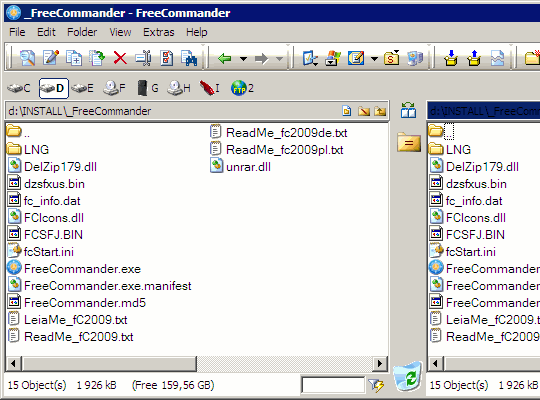
Task: Select dzsfxus.bin in left panel
Action: point(46,184)
